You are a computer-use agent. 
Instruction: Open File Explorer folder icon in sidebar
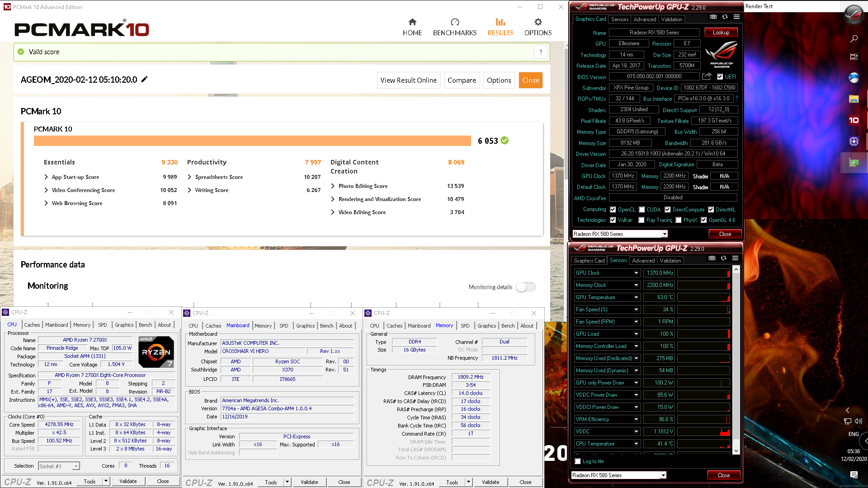854,99
